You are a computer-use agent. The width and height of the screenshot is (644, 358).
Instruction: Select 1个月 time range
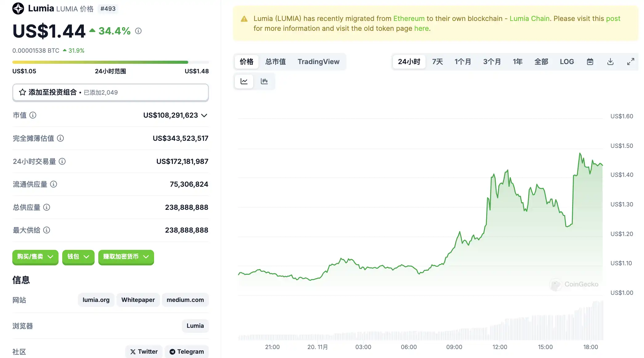tap(463, 62)
